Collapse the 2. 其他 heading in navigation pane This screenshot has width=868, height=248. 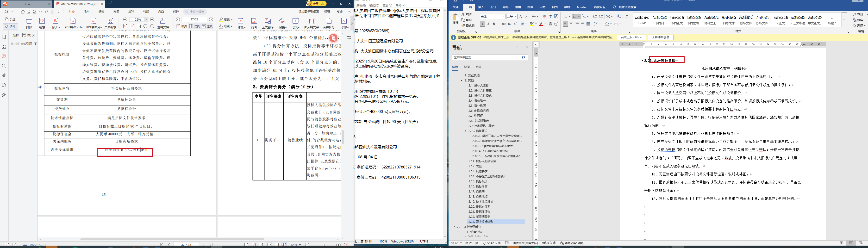462,81
